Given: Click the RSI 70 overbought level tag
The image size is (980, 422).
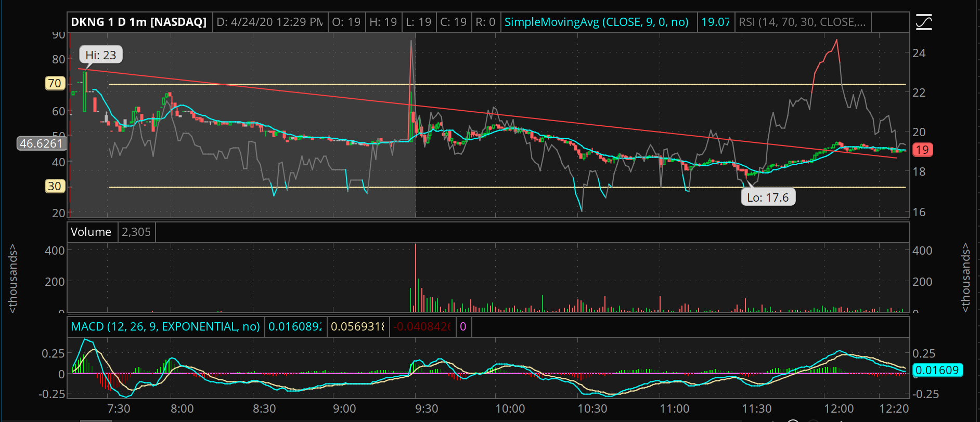Looking at the screenshot, I should coord(55,83).
